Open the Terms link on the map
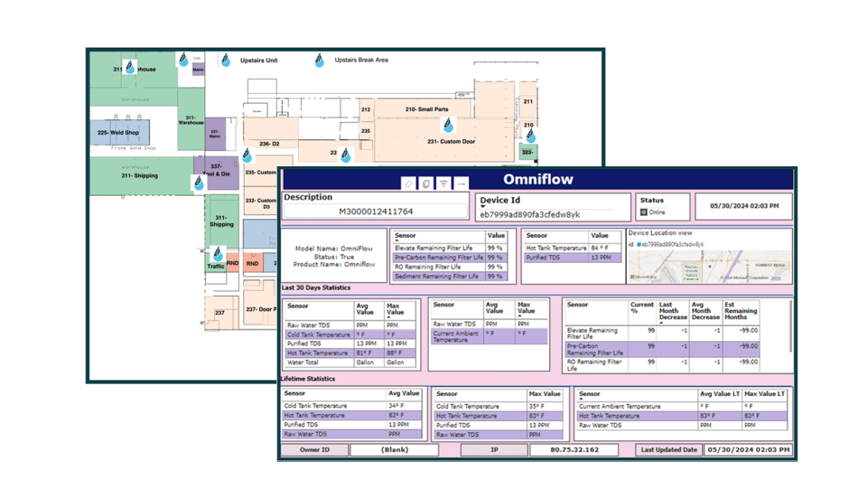This screenshot has height=490, width=868. (x=776, y=278)
